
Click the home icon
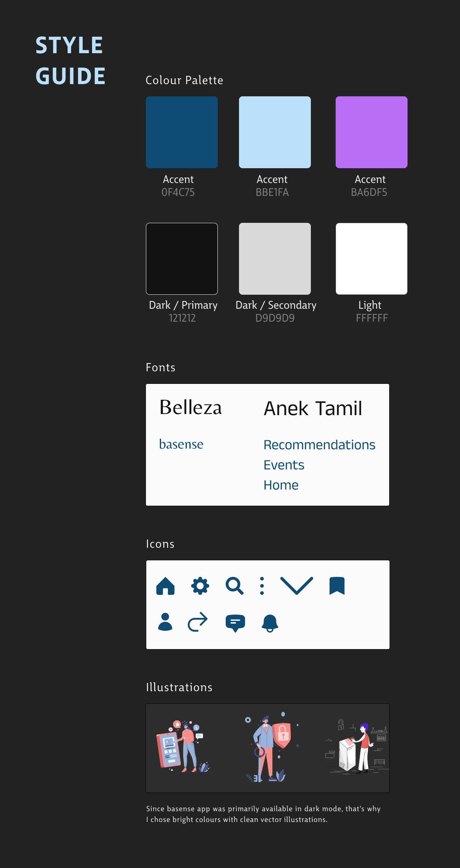165,586
